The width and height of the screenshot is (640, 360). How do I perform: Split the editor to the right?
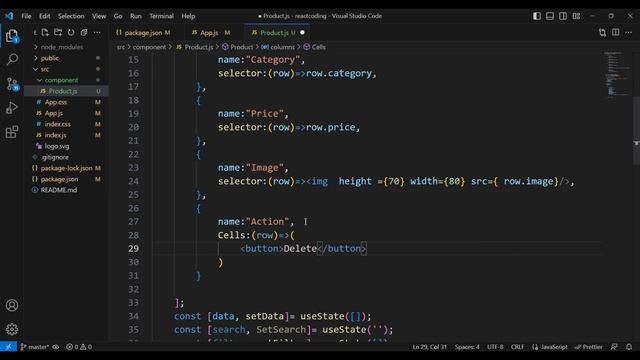616,32
